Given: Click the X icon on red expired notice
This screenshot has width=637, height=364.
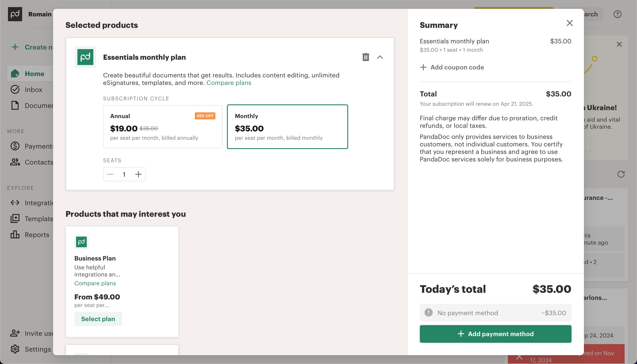Looking at the screenshot, I should coord(519,357).
